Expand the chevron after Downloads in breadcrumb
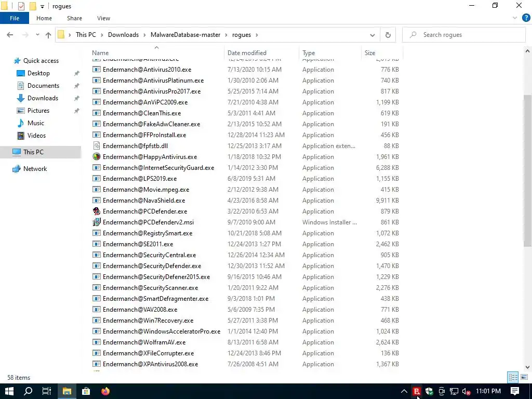 tap(144, 35)
